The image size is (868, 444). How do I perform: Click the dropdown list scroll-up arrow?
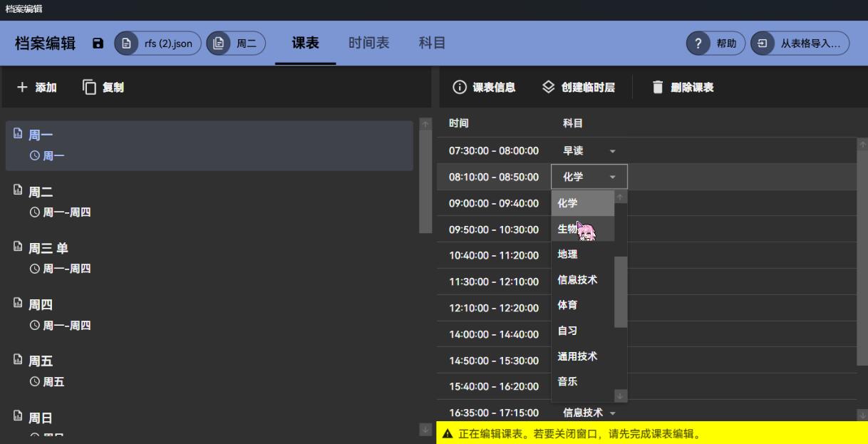621,197
